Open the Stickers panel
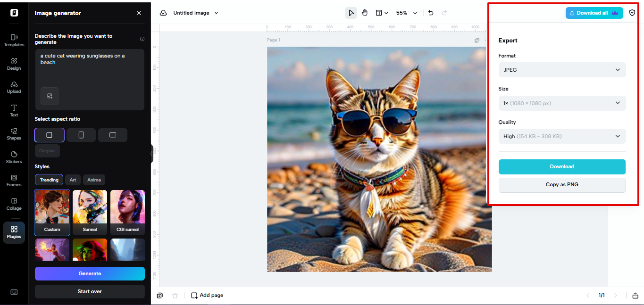This screenshot has width=644, height=305. 14,157
